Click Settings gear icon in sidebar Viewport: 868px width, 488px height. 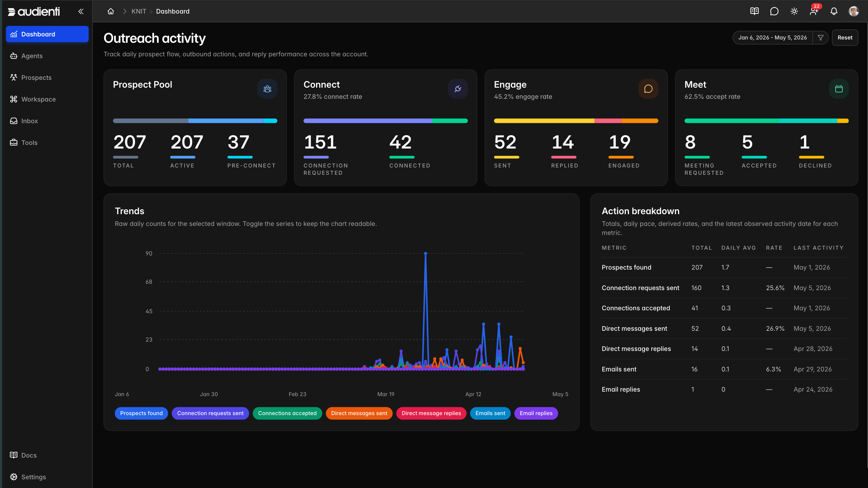(x=14, y=477)
